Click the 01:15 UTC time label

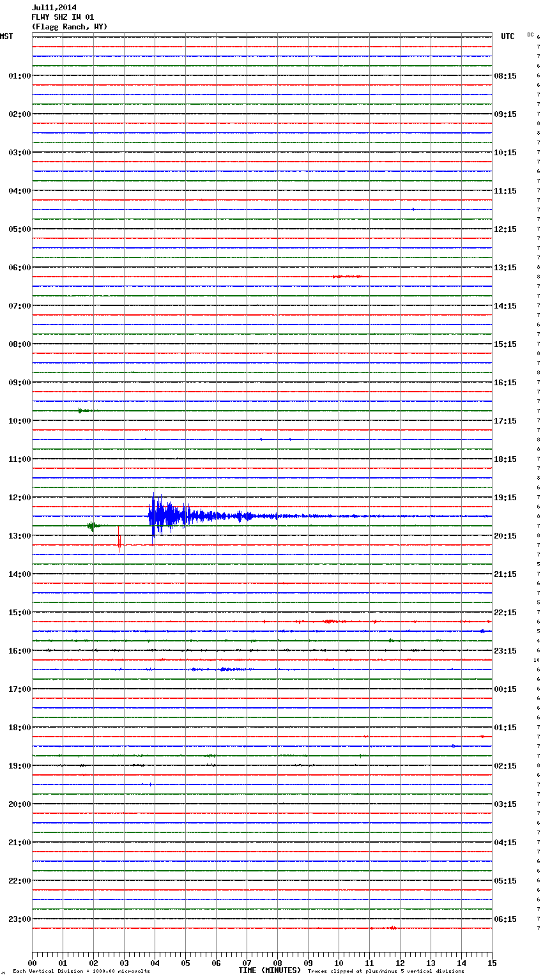(505, 728)
